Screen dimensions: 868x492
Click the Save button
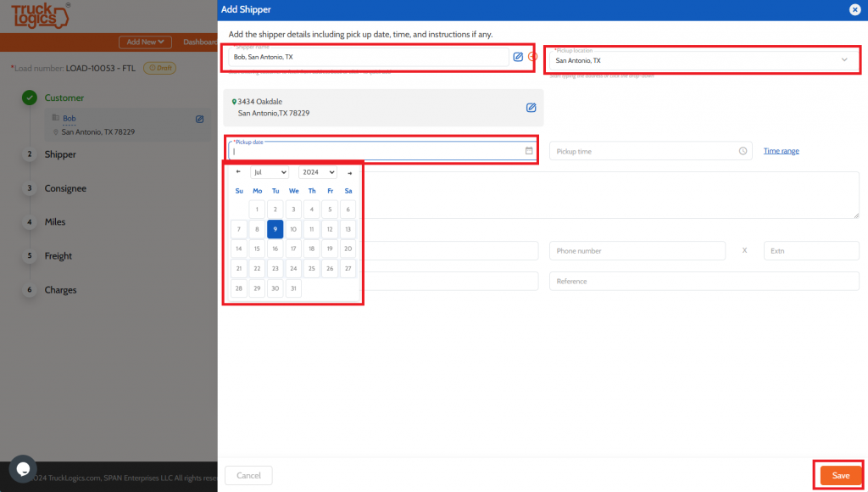coord(840,475)
